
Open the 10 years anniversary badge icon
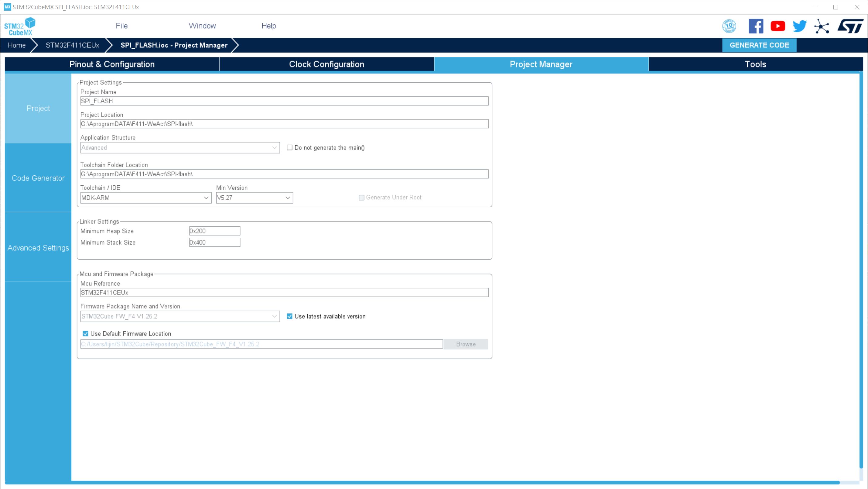[729, 26]
